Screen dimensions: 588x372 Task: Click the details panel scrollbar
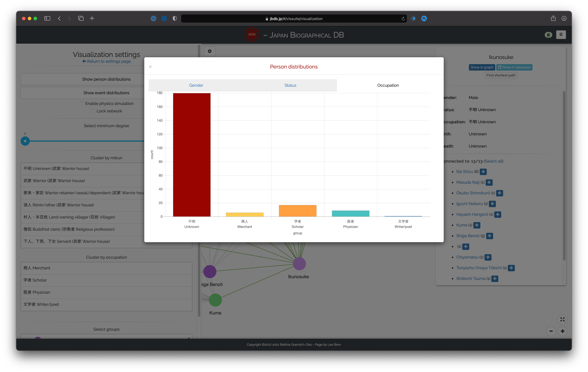tap(564, 176)
